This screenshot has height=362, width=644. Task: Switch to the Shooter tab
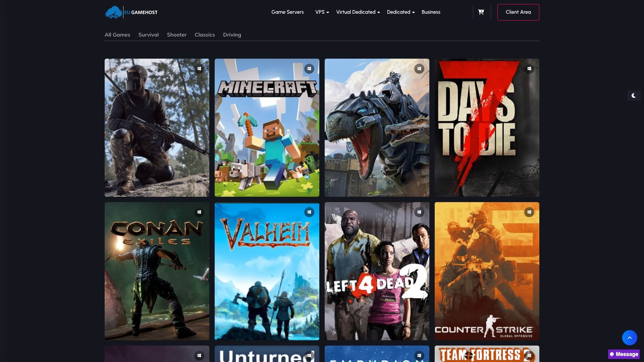click(x=176, y=35)
